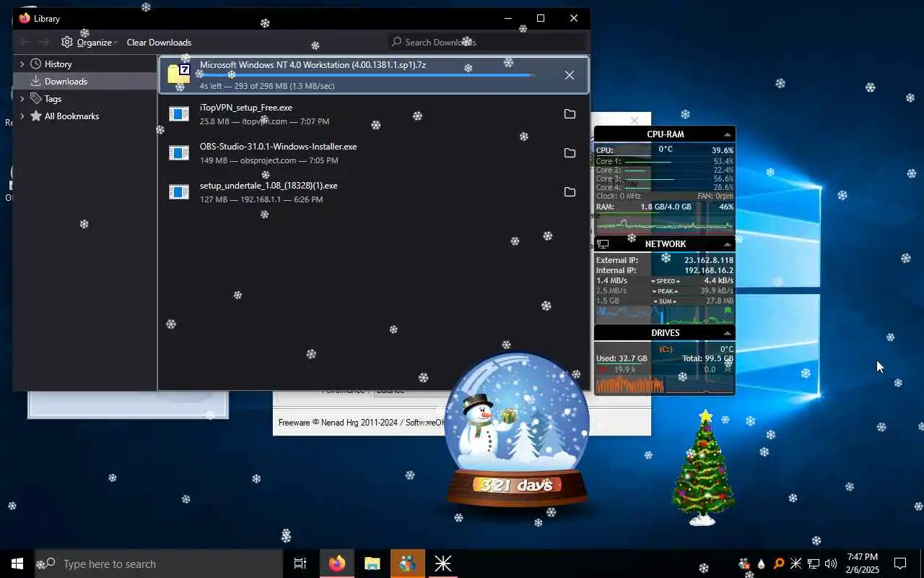Viewport: 924px width, 578px height.
Task: Click the colorful characters tray icon
Action: click(x=744, y=564)
